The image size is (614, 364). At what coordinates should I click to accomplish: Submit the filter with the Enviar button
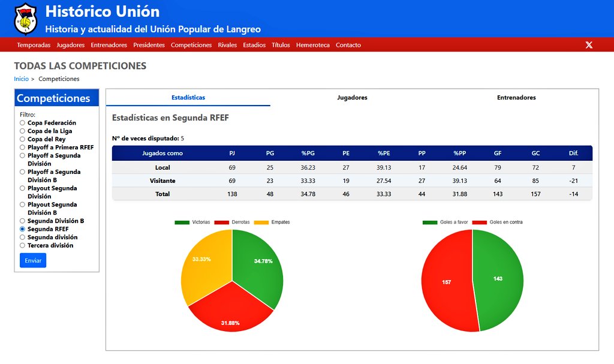(x=33, y=260)
